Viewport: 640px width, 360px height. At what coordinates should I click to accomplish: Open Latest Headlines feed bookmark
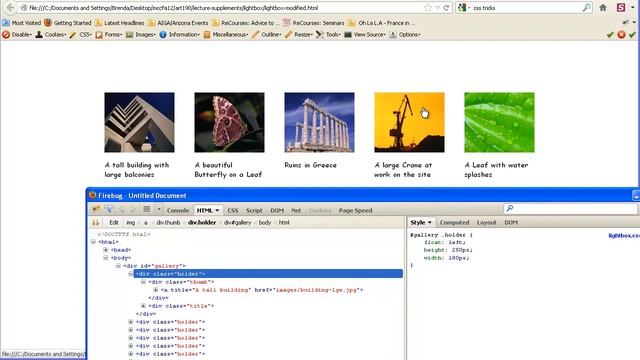[119, 23]
